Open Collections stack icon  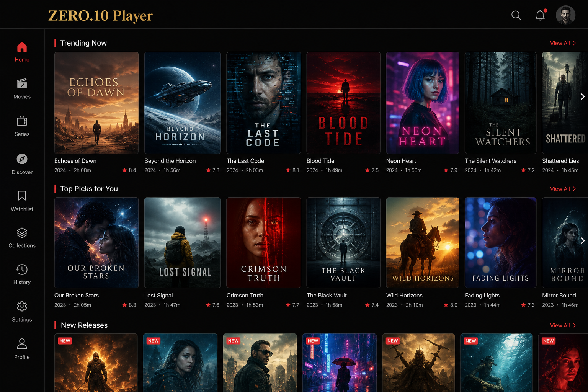pyautogui.click(x=22, y=233)
